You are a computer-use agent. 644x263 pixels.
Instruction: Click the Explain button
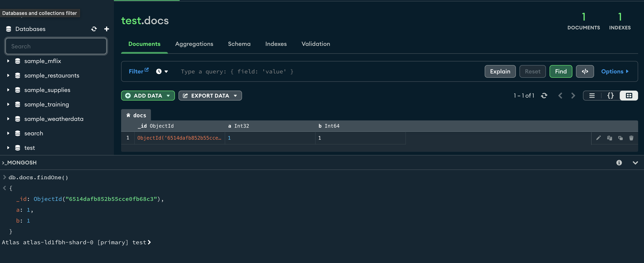500,71
